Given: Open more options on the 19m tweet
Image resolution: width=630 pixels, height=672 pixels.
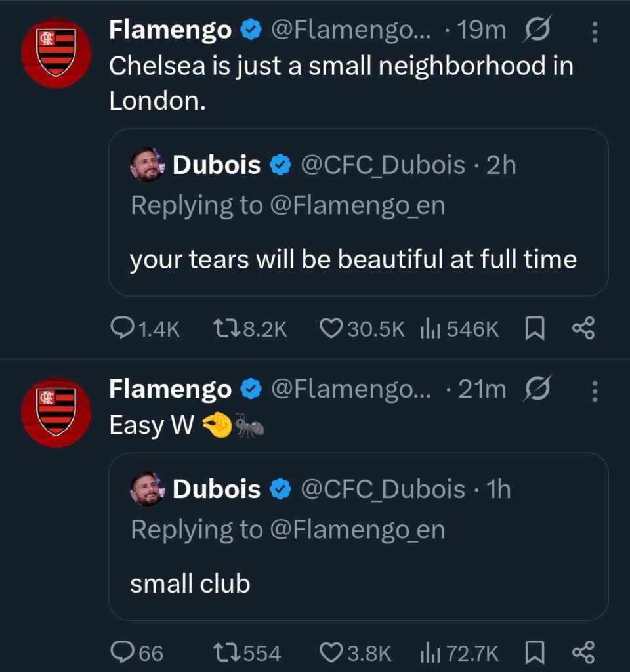Looking at the screenshot, I should [595, 31].
